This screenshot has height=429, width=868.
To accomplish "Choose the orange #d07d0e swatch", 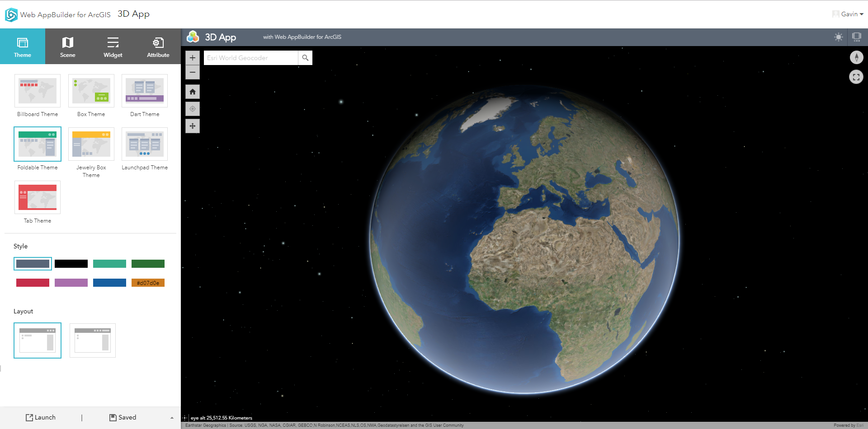I will (x=148, y=283).
